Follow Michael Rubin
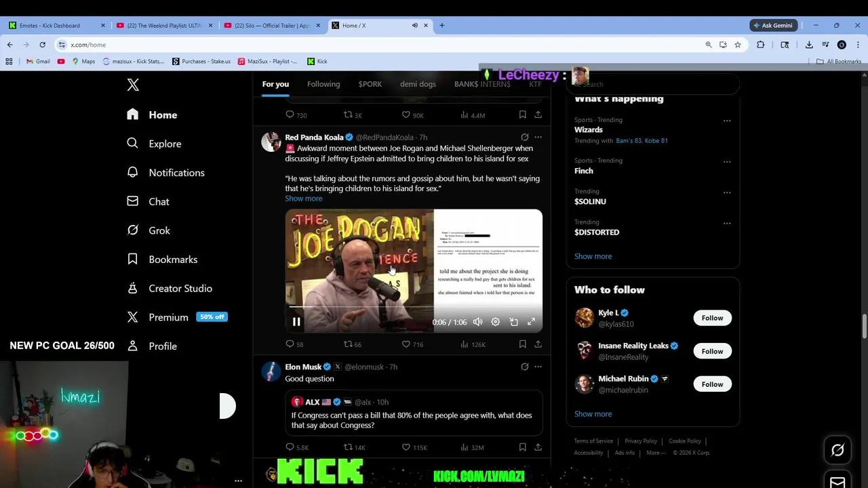 (712, 384)
